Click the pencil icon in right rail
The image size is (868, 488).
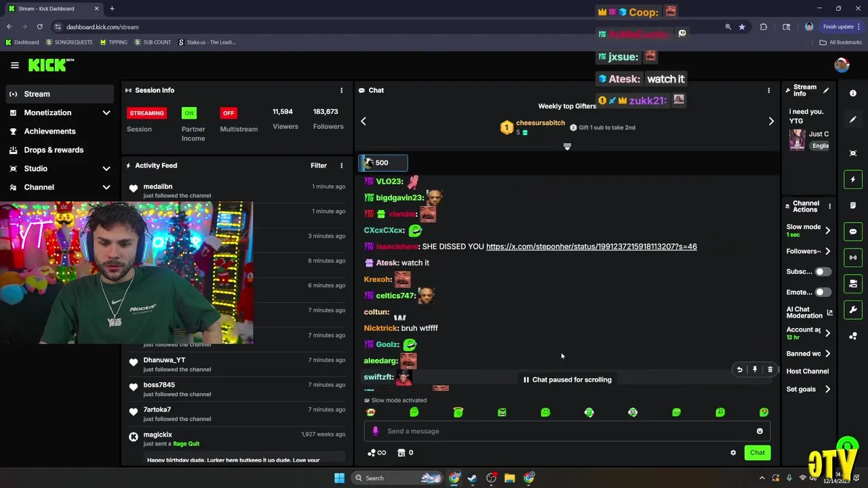point(853,120)
